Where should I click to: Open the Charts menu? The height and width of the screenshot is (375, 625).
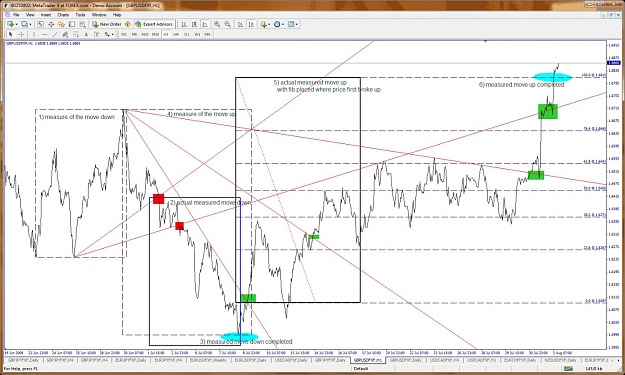(x=63, y=15)
